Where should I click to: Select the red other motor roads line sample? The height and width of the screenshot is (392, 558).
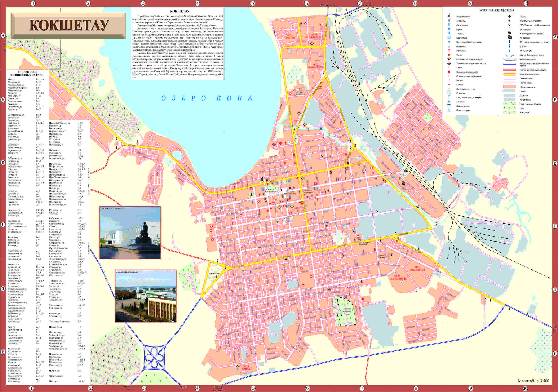coord(510,70)
